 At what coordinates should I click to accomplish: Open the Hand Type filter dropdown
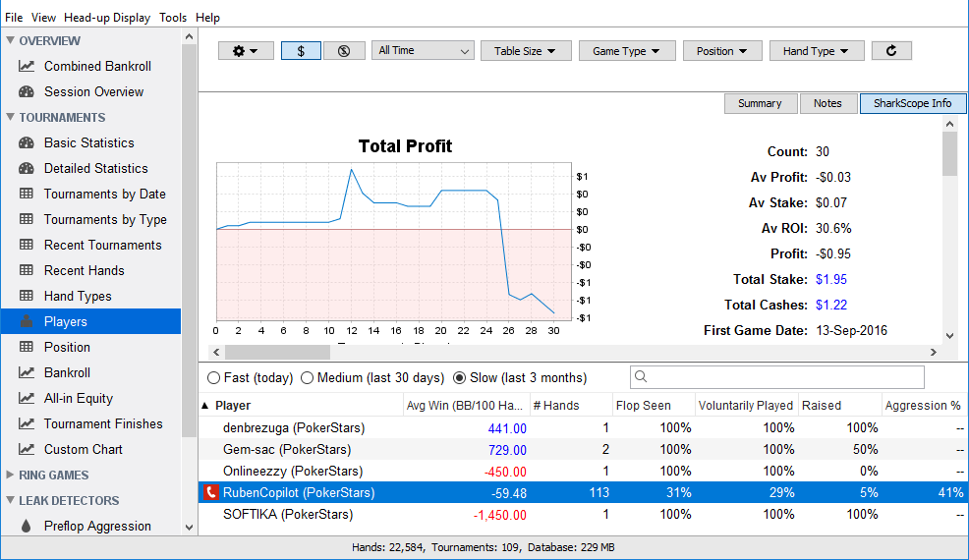point(817,51)
